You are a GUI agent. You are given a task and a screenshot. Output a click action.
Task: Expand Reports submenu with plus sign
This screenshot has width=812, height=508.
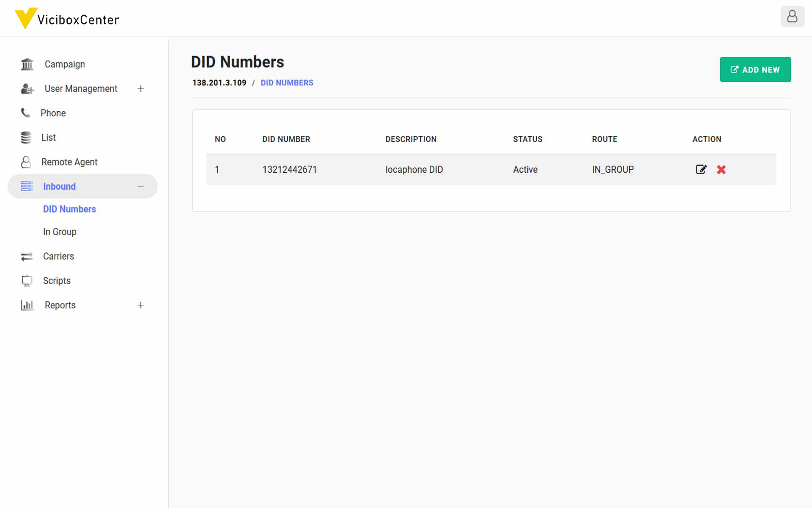pyautogui.click(x=140, y=305)
